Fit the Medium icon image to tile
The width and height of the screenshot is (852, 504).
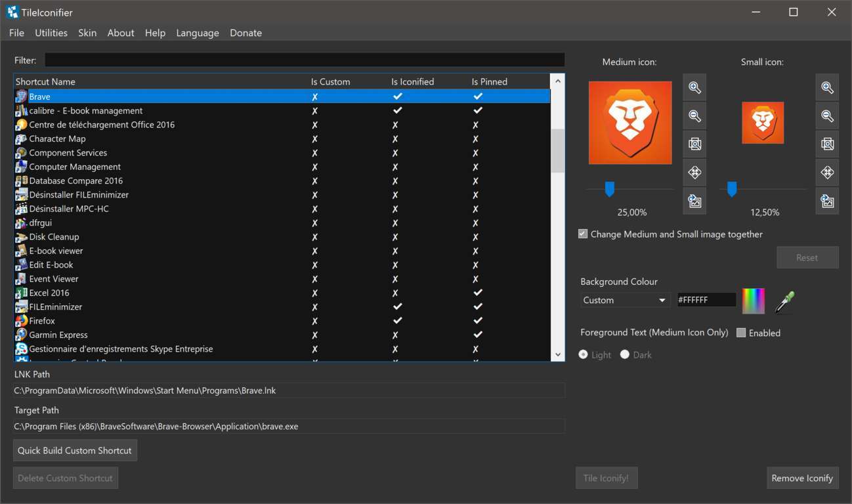[694, 144]
